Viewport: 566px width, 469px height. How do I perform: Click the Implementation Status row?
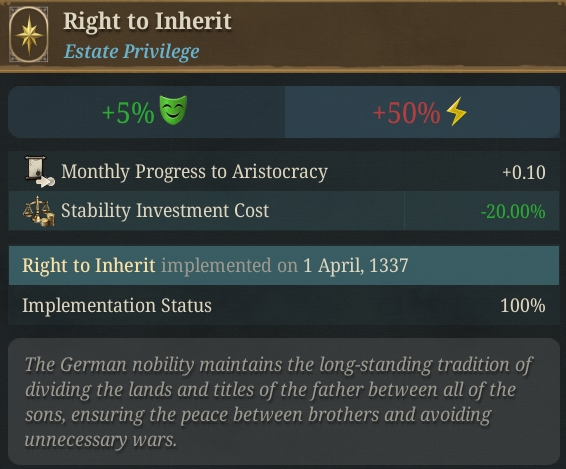(x=284, y=305)
